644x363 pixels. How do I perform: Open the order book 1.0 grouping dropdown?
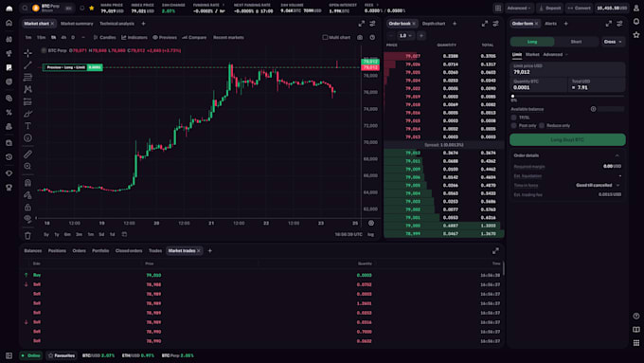tap(405, 36)
